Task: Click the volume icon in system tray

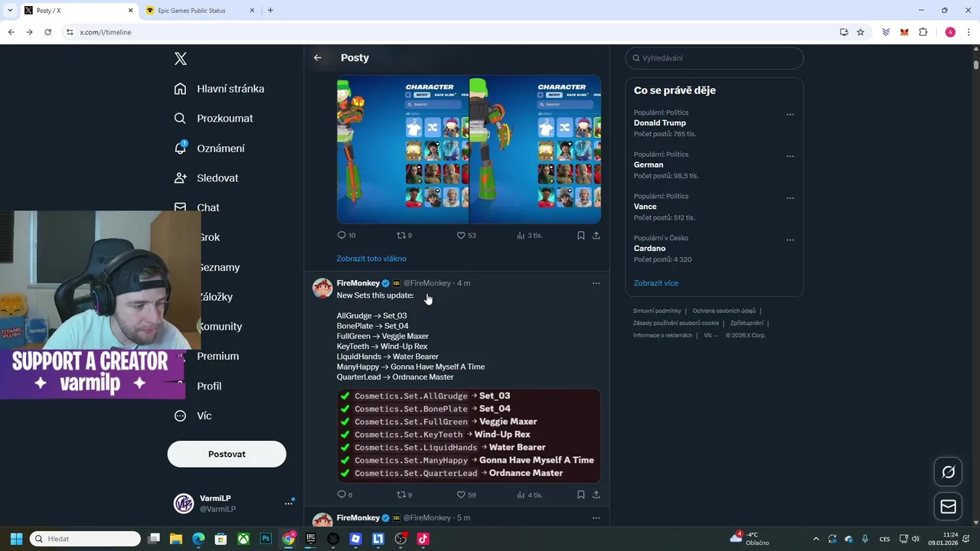Action: (915, 539)
